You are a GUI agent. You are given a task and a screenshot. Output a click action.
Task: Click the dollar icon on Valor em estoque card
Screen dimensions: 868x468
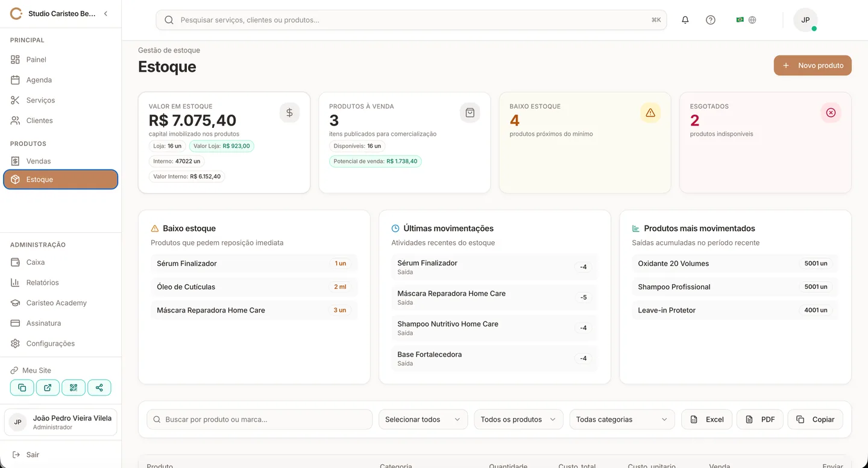pos(289,112)
